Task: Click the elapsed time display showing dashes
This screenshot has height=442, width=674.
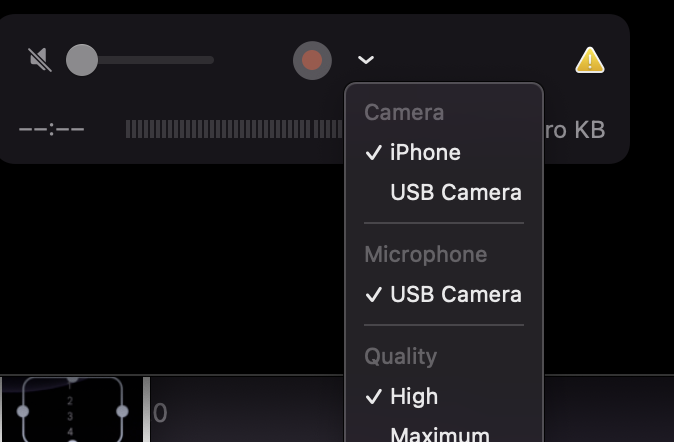Action: (x=52, y=129)
